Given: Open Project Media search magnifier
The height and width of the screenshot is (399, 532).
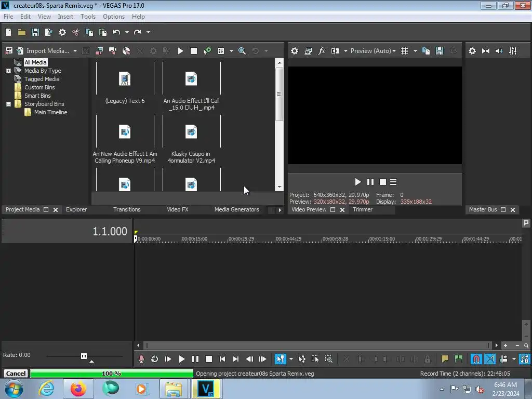Looking at the screenshot, I should pos(242,51).
